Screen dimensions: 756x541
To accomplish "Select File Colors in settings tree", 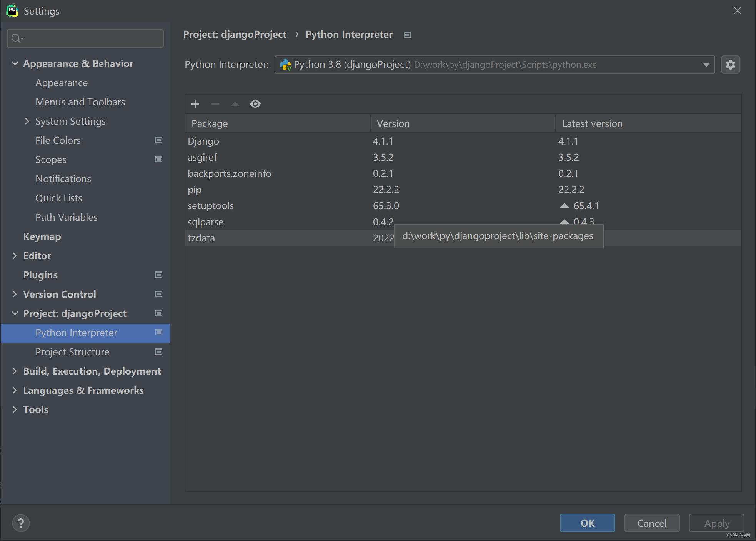I will click(x=58, y=140).
